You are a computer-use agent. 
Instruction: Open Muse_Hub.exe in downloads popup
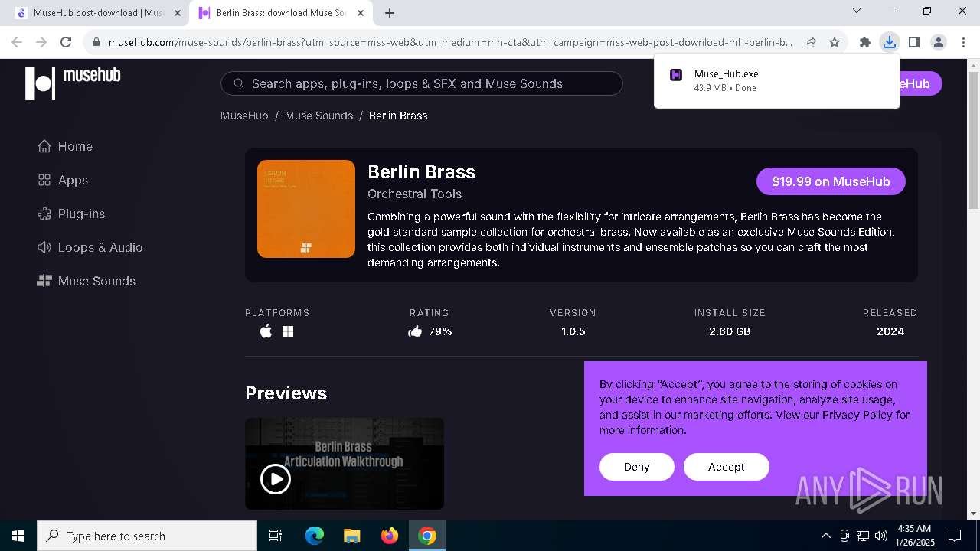[x=777, y=80]
